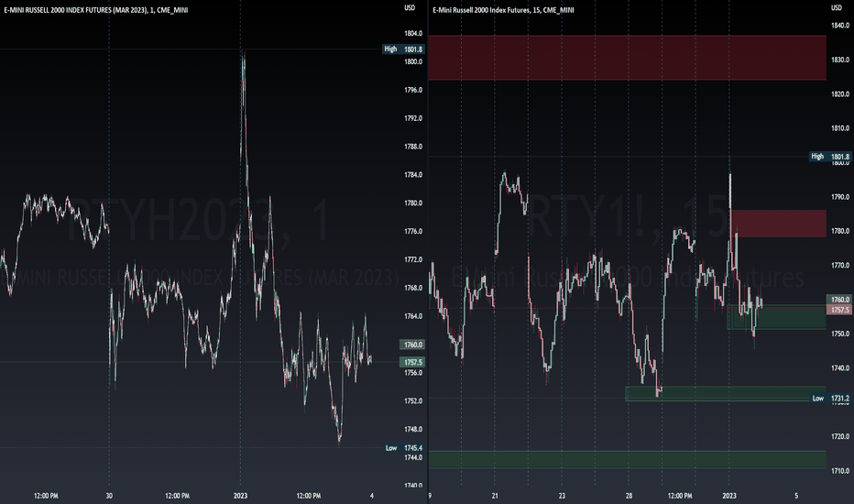
Task: Click the USD currency label on the 15-minute chart
Action: [836, 7]
